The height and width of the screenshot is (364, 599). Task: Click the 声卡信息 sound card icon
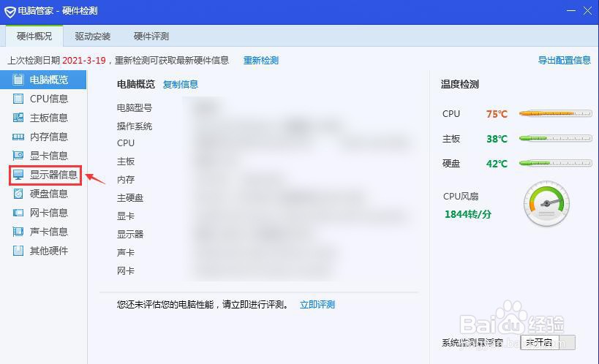tap(18, 232)
